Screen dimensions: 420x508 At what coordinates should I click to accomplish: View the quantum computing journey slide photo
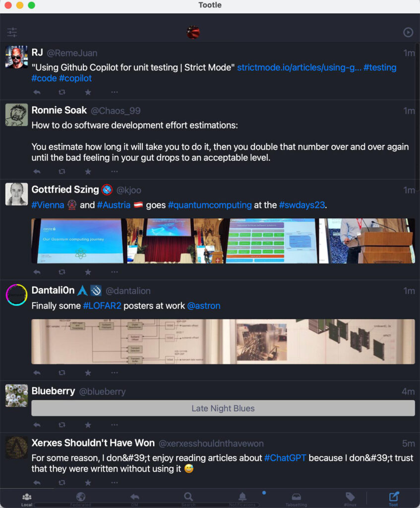[77, 241]
